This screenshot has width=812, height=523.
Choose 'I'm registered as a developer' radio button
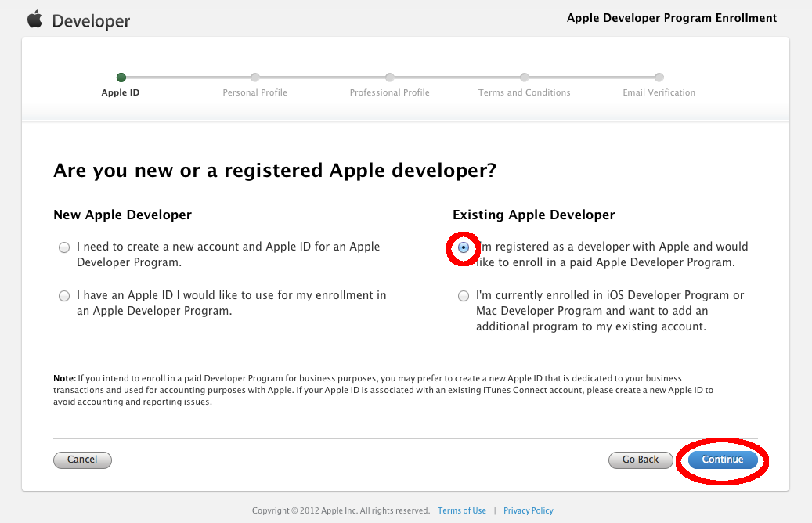[x=464, y=247]
